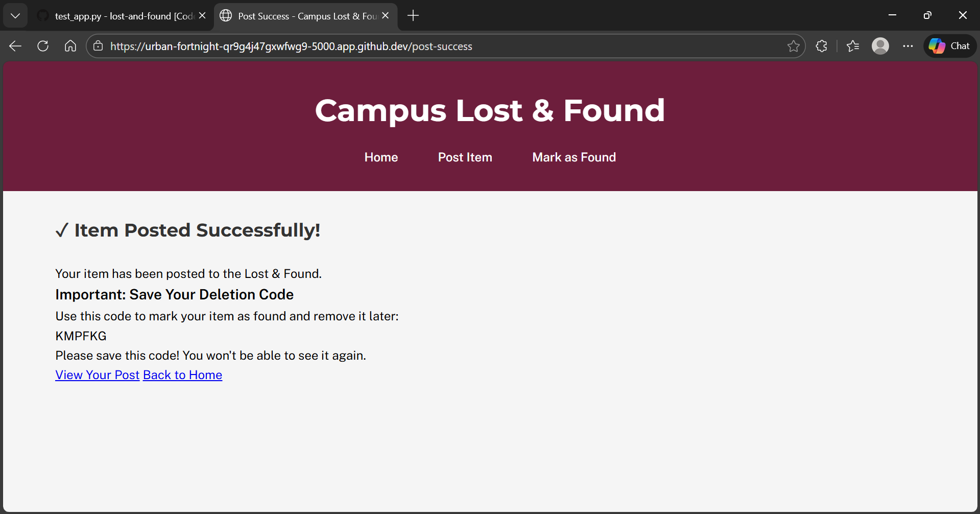
Task: Navigate to Home in site menu
Action: tap(381, 157)
